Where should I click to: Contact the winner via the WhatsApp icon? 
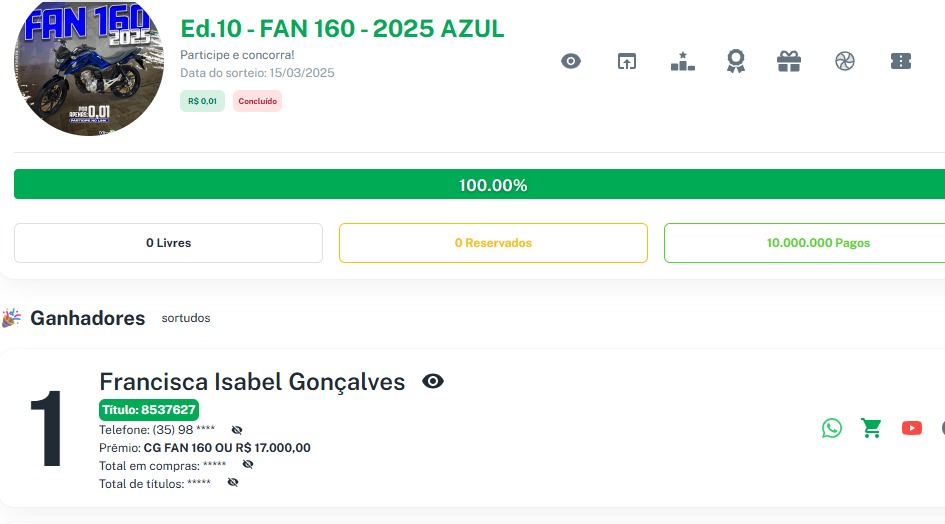832,428
